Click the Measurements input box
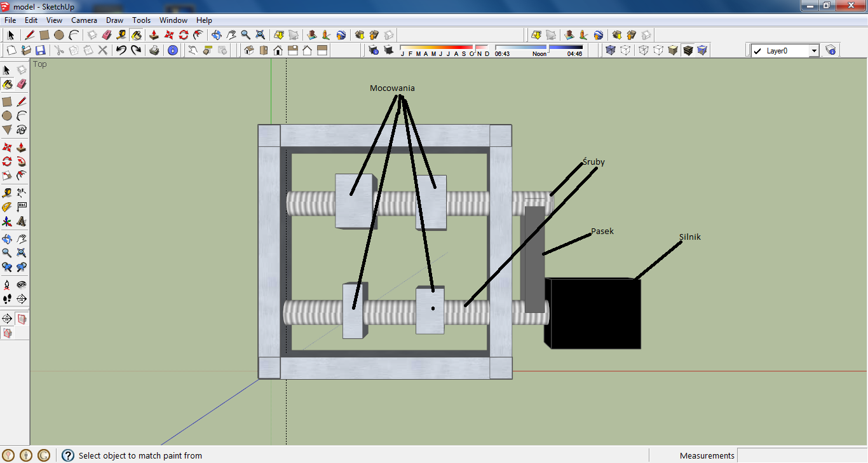868x463 pixels. coord(802,455)
